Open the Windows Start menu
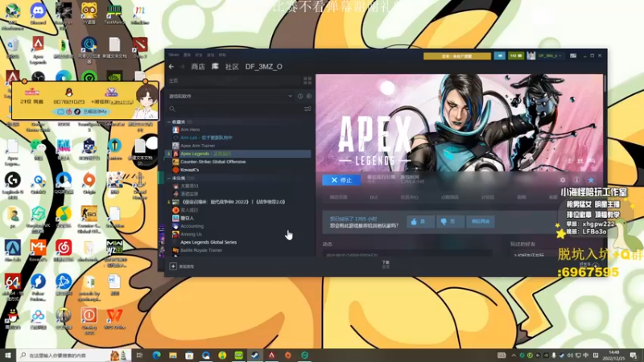 [x=8, y=355]
